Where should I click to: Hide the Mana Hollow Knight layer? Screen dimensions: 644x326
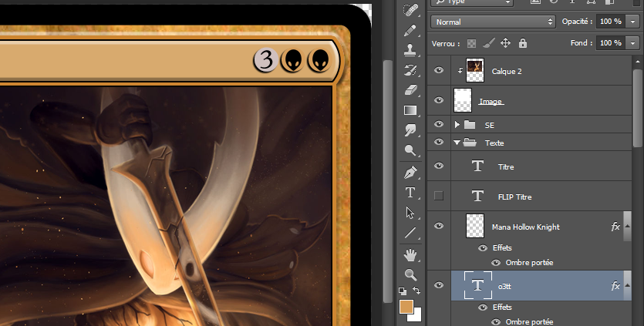[439, 227]
